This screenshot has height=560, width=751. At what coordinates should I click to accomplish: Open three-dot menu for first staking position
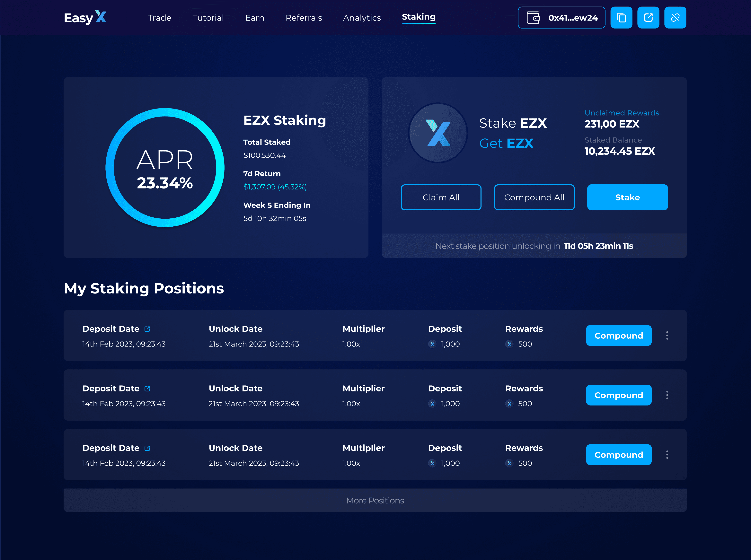(x=667, y=336)
